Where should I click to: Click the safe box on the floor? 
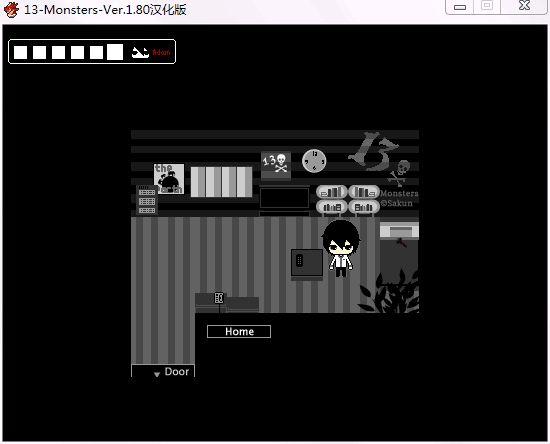pyautogui.click(x=307, y=264)
